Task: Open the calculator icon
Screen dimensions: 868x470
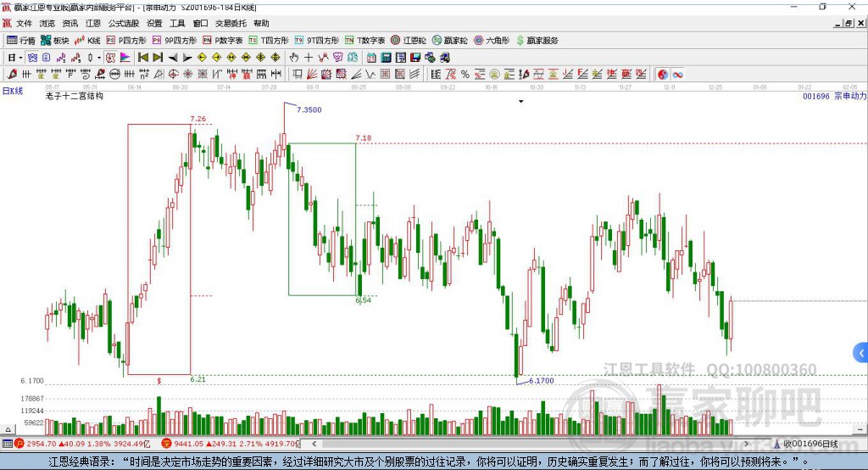Action: pyautogui.click(x=386, y=58)
